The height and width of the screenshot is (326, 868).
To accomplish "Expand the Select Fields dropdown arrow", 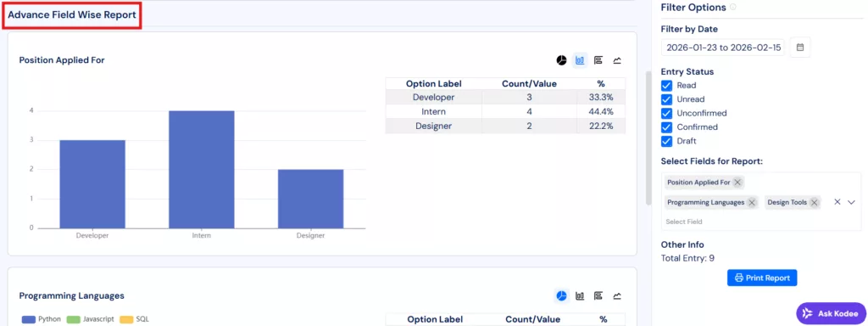I will (x=851, y=202).
